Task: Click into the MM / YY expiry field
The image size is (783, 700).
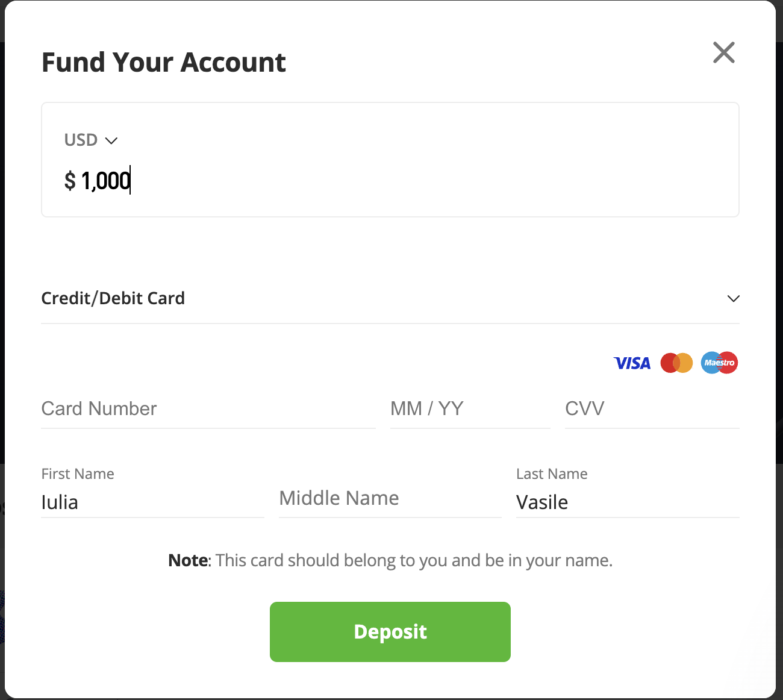Action: 470,409
